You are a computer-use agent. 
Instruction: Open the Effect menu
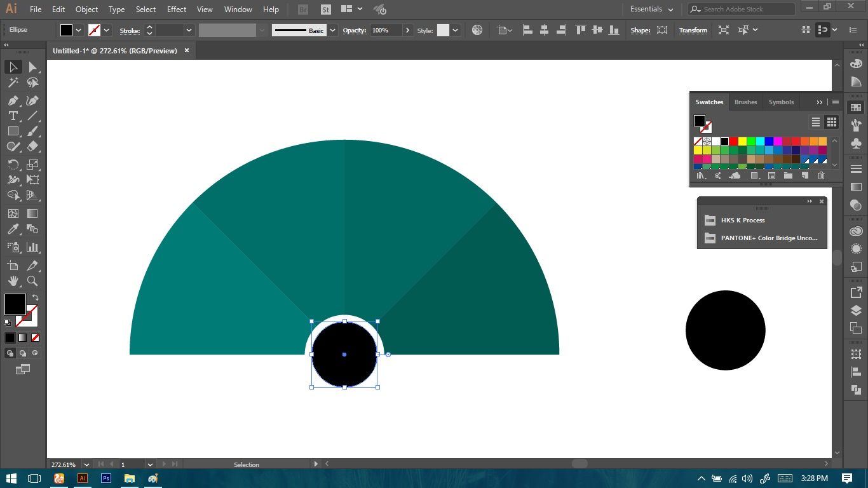(x=177, y=10)
